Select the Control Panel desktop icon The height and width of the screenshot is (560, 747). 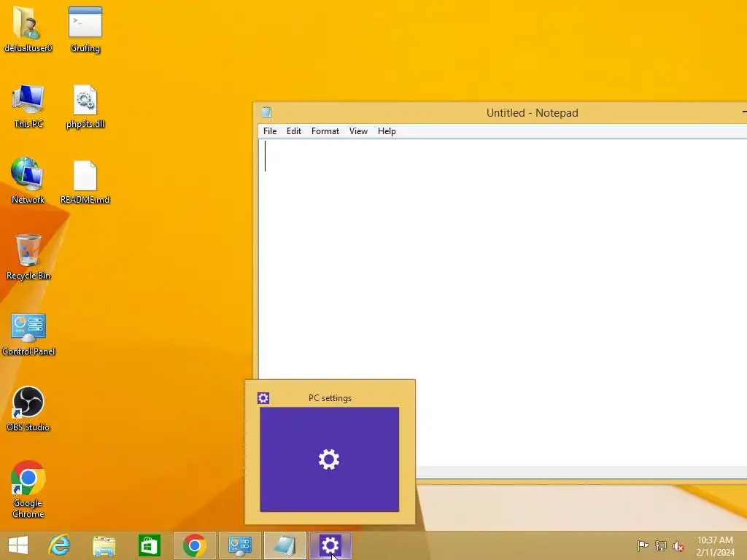pyautogui.click(x=28, y=334)
